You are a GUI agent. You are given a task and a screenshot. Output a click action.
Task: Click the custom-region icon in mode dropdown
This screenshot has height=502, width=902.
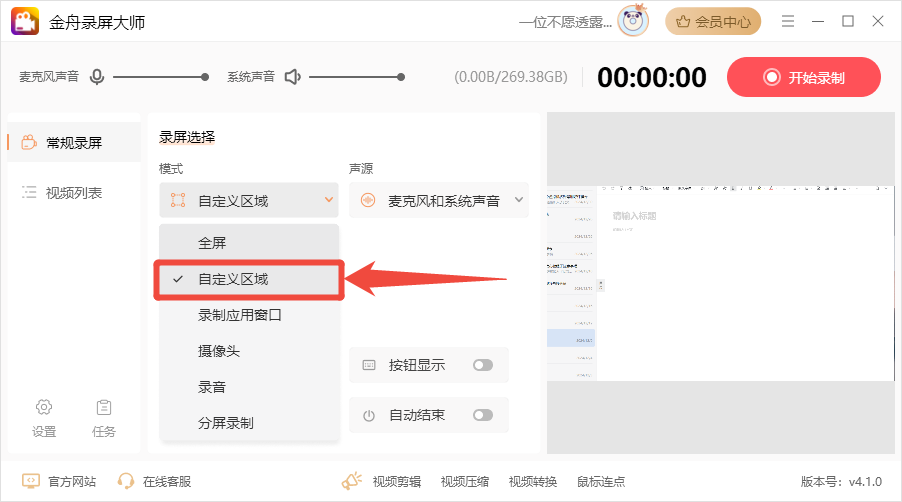pos(178,200)
